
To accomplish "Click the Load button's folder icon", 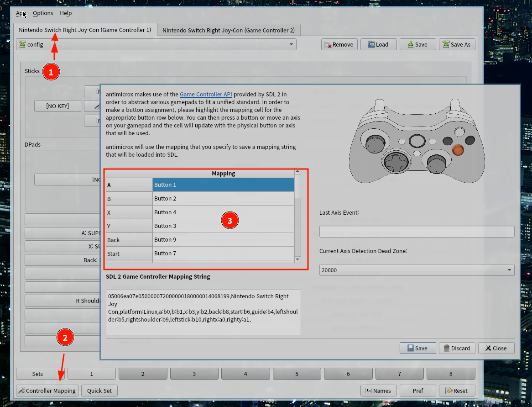I will (x=371, y=44).
